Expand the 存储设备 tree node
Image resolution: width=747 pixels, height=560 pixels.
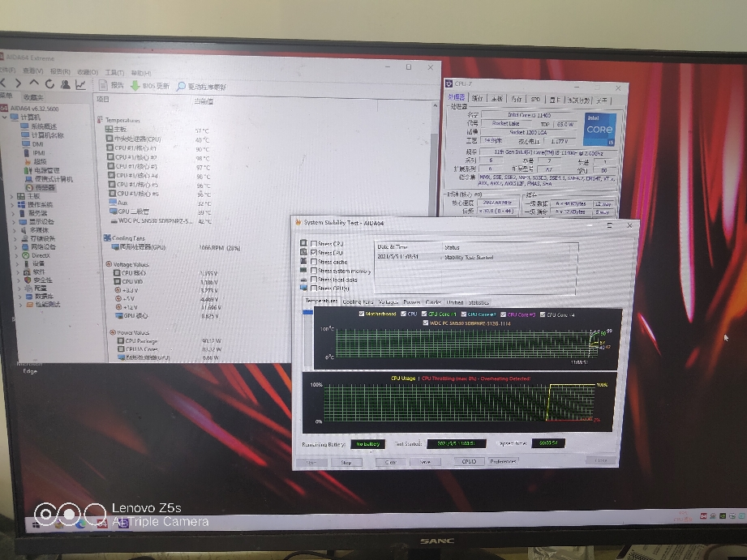[x=15, y=238]
